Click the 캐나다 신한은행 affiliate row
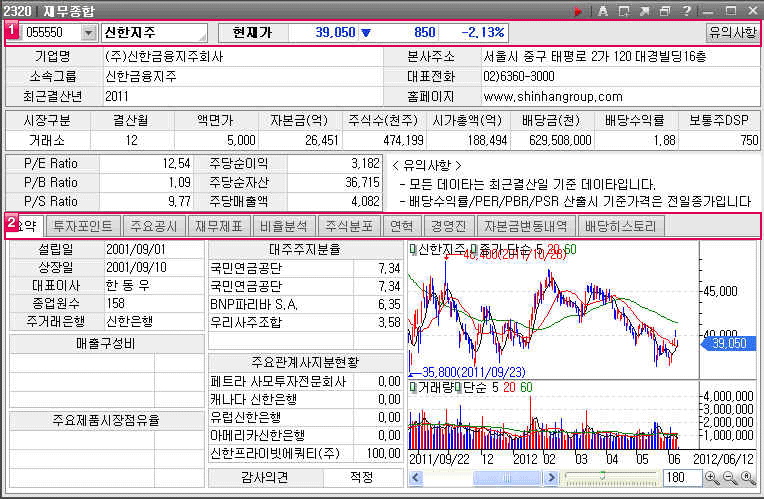The image size is (764, 499). pos(306,399)
